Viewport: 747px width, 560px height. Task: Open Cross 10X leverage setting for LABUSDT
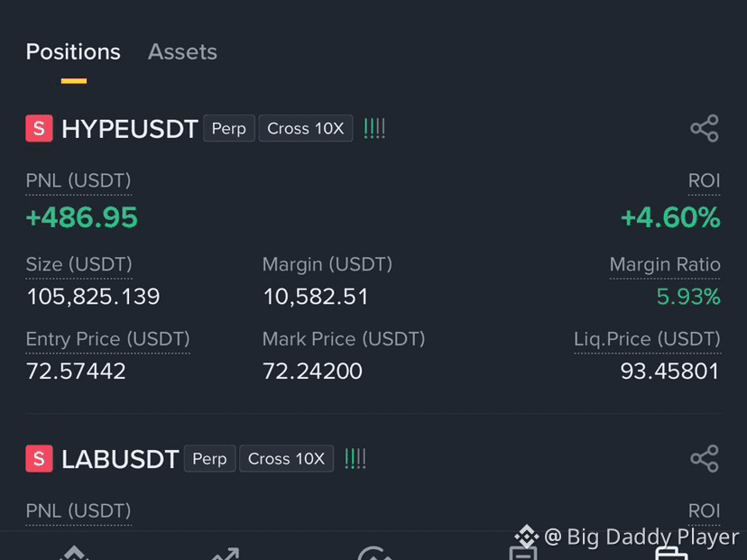point(286,459)
